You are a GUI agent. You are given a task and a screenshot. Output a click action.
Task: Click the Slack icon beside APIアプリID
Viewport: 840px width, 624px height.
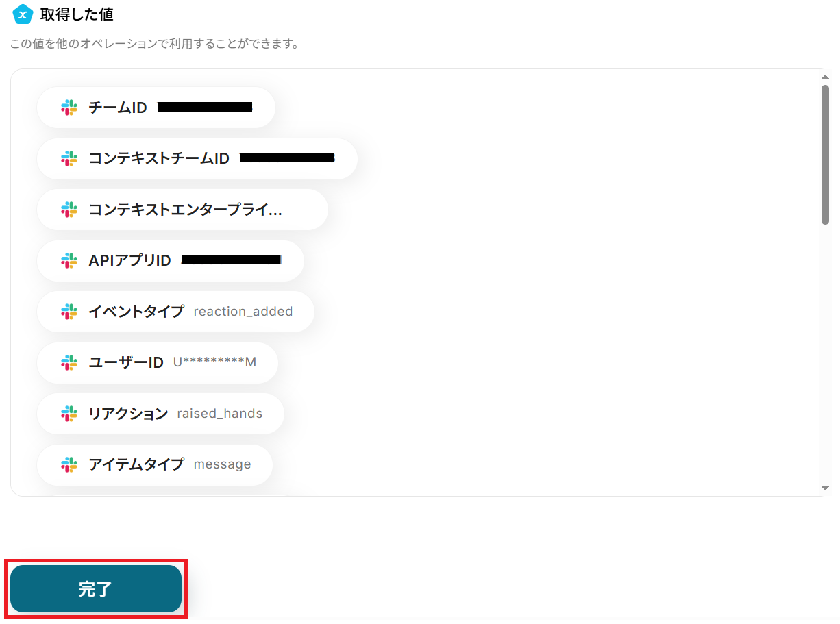pos(69,260)
